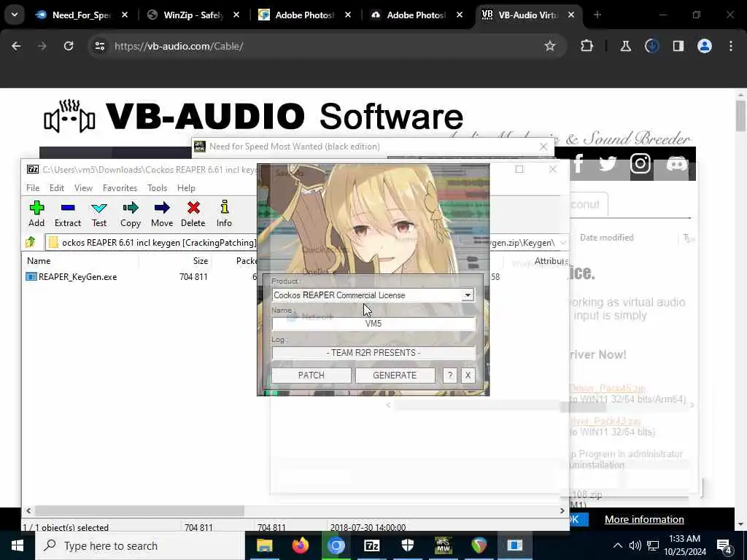Open browser extensions puzzle icon

click(587, 46)
